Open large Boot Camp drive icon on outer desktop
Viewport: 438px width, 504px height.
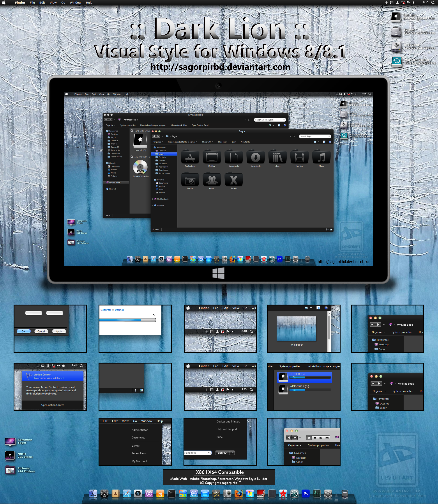click(396, 47)
